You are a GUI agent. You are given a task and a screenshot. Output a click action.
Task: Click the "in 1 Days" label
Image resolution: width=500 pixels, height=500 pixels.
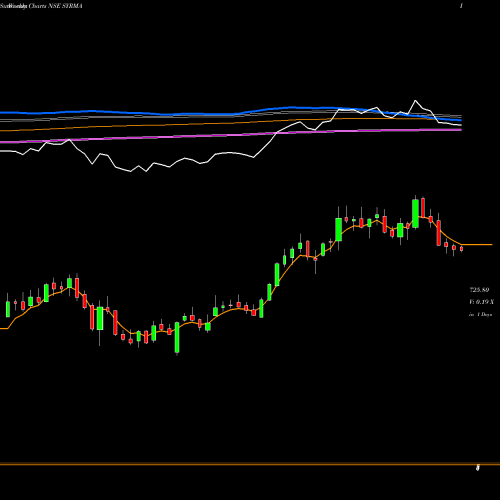pos(480,314)
